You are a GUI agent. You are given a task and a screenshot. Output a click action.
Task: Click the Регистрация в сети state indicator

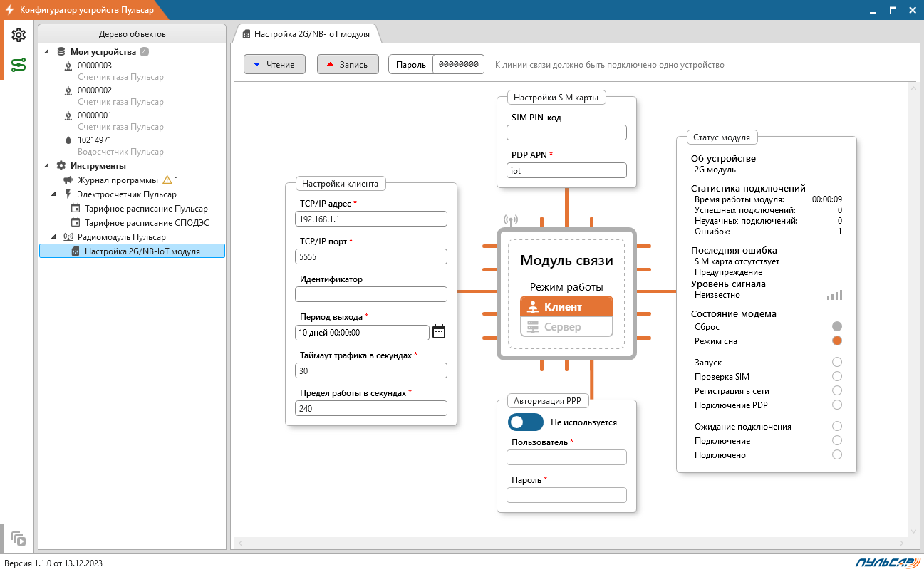[837, 391]
